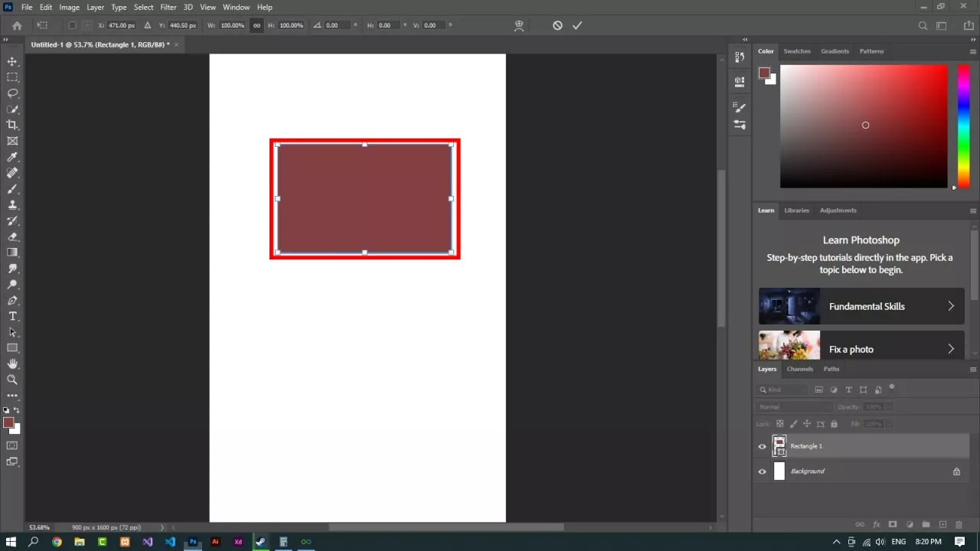Image resolution: width=980 pixels, height=551 pixels.
Task: Commit the transform with the checkmark
Action: click(577, 25)
